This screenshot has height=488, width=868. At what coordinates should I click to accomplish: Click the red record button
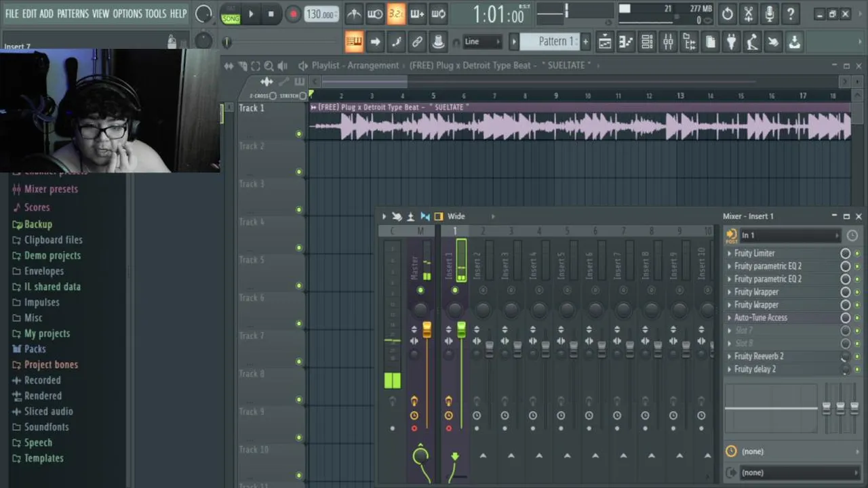pos(293,14)
